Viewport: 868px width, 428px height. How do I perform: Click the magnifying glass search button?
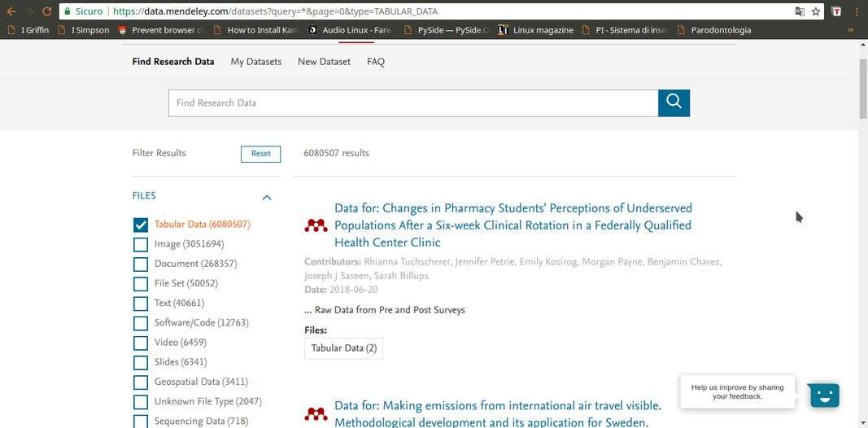click(x=674, y=103)
